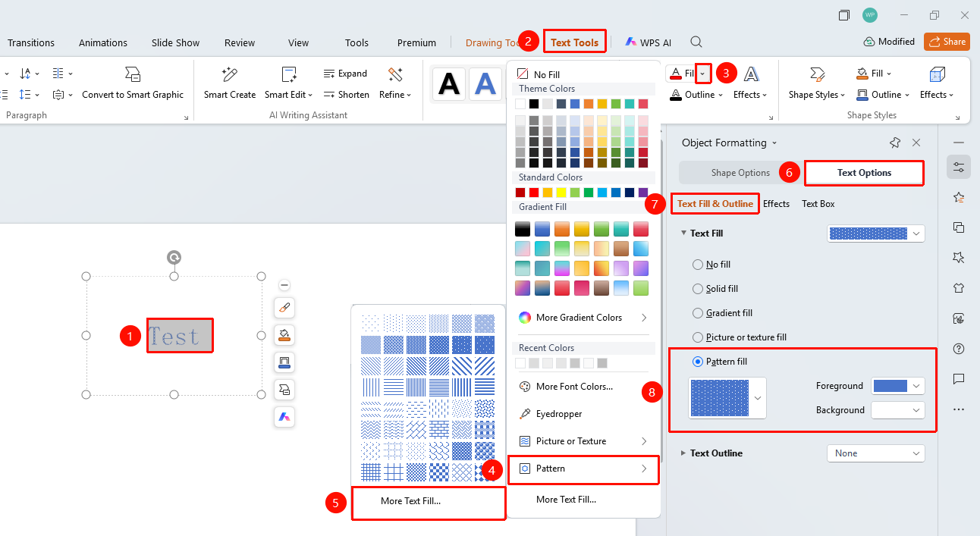Click the help question mark in right sidebar

click(x=959, y=349)
